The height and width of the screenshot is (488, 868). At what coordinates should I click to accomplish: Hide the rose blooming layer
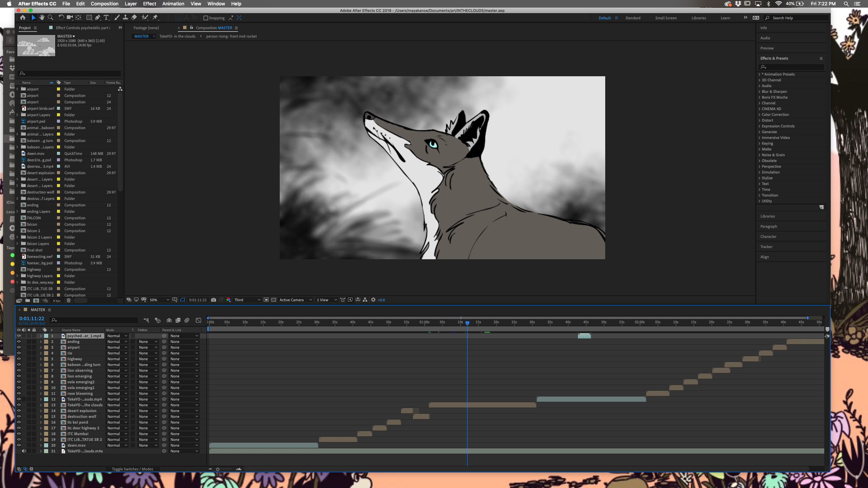coord(19,393)
